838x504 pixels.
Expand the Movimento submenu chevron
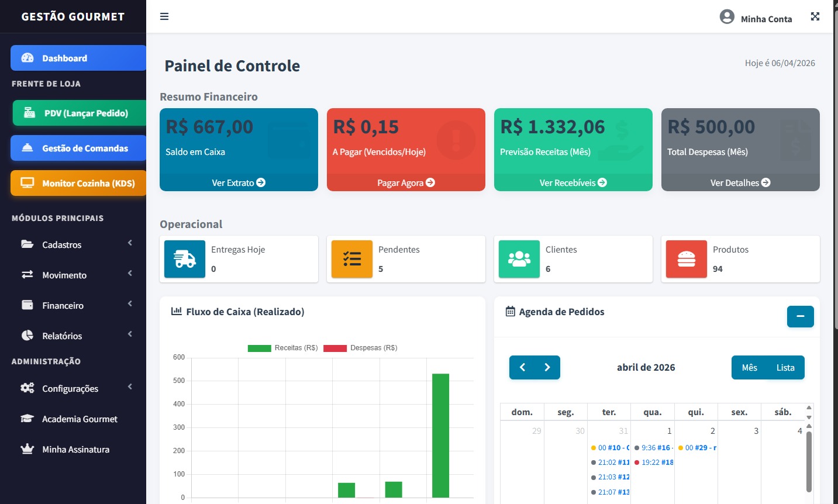(x=130, y=273)
